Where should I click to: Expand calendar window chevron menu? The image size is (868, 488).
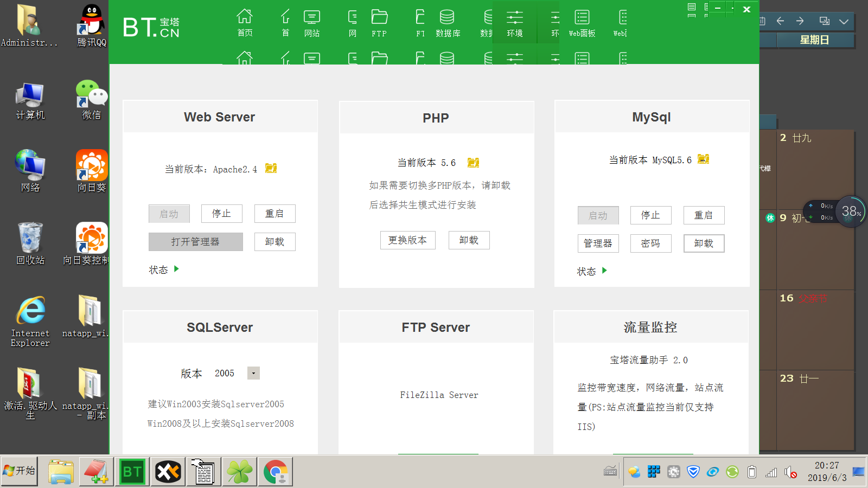844,22
